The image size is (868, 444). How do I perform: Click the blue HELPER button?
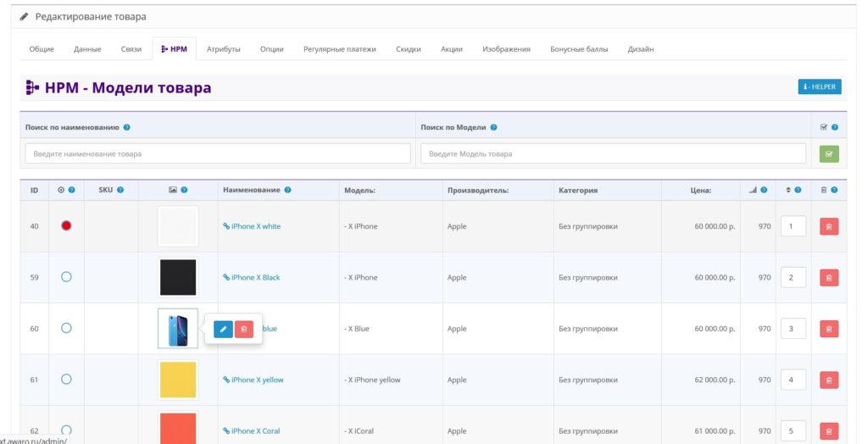820,87
